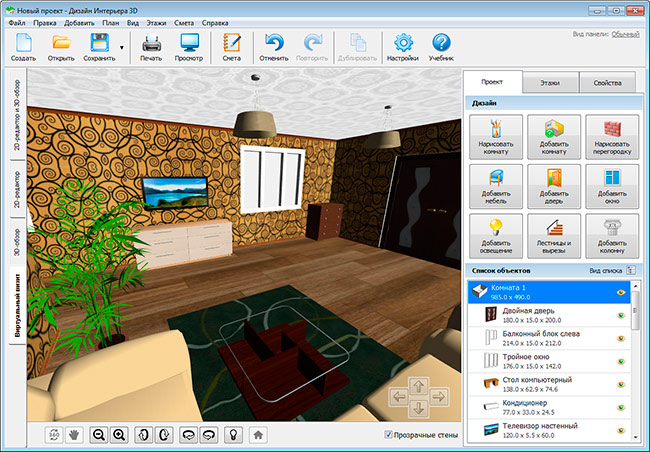Undo last action with Отменить
This screenshot has width=650, height=452.
[x=274, y=47]
